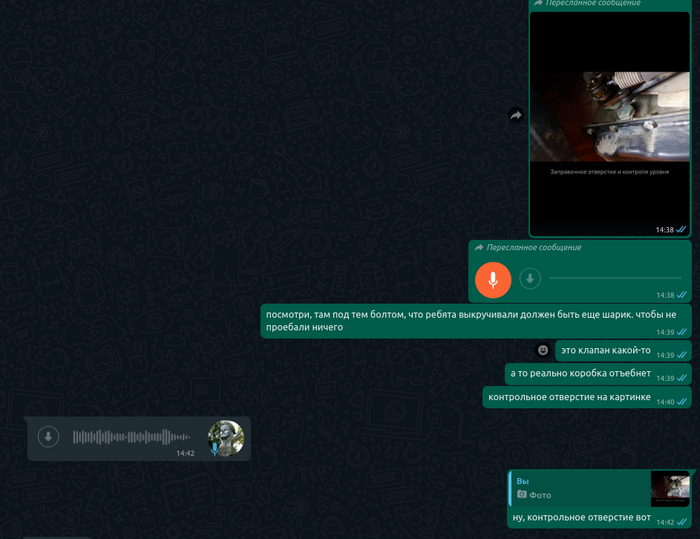Click the small photo thumbnail in the quoted reply
Screen dimensions: 700x539
click(x=670, y=489)
